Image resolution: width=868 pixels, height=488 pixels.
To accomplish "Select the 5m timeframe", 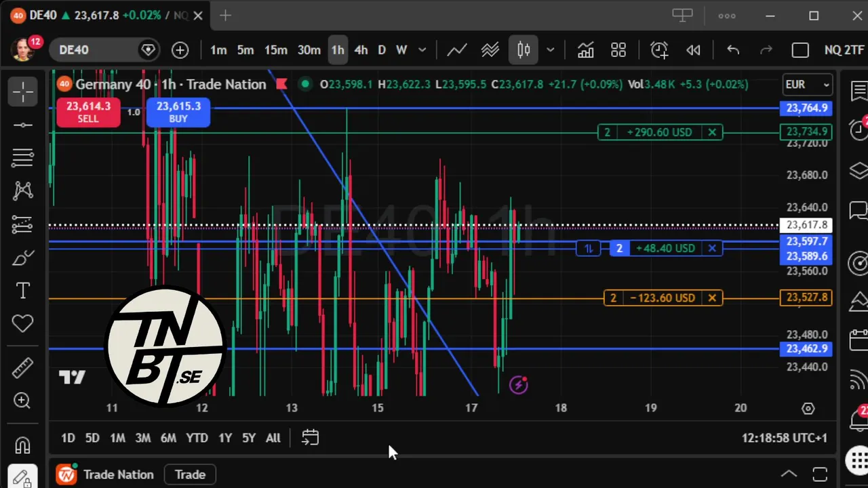I will click(245, 49).
